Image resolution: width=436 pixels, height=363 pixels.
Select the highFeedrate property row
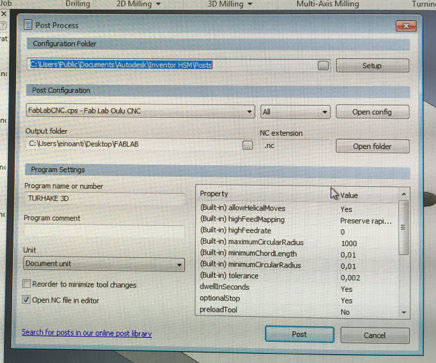pyautogui.click(x=298, y=231)
